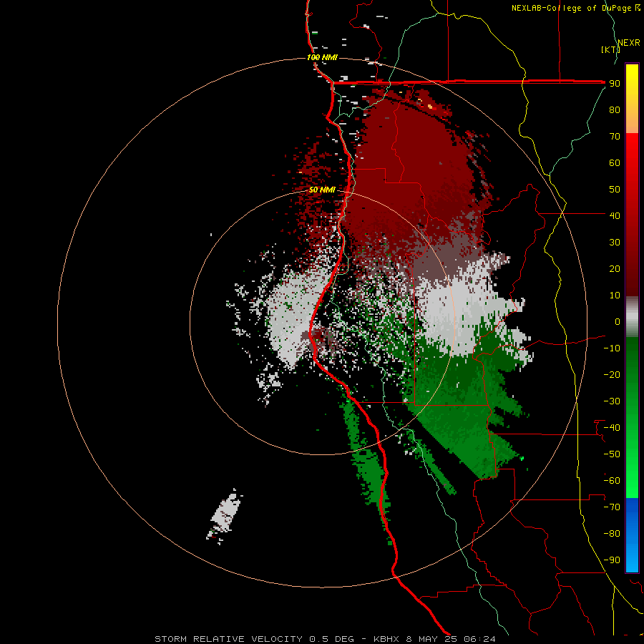
Task: Click the "90" value on velocity scale
Action: pos(615,84)
